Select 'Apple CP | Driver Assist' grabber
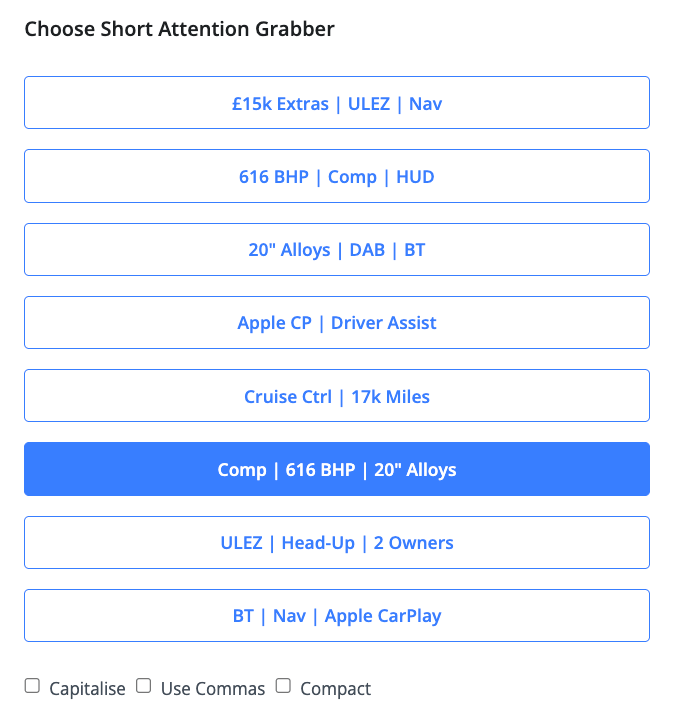 (337, 323)
